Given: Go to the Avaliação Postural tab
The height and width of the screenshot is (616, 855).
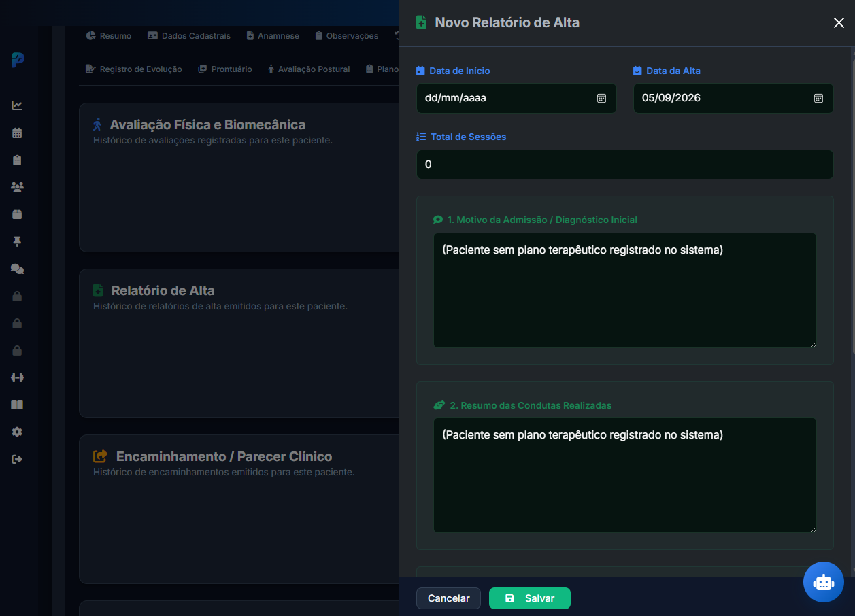Looking at the screenshot, I should (x=309, y=69).
